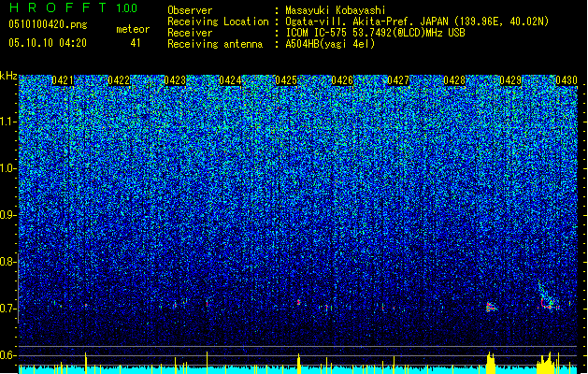Click antenna value A504HB(yagi 4el)
The width and height of the screenshot is (588, 374).
click(330, 44)
